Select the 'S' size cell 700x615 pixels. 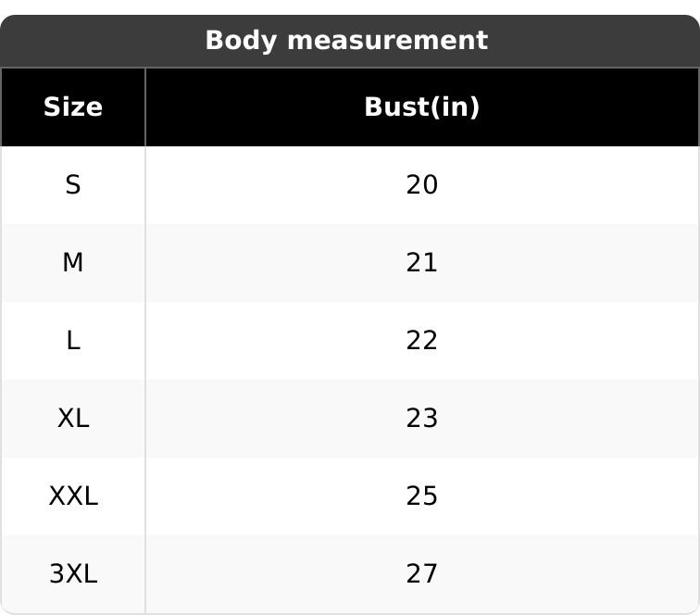[73, 185]
